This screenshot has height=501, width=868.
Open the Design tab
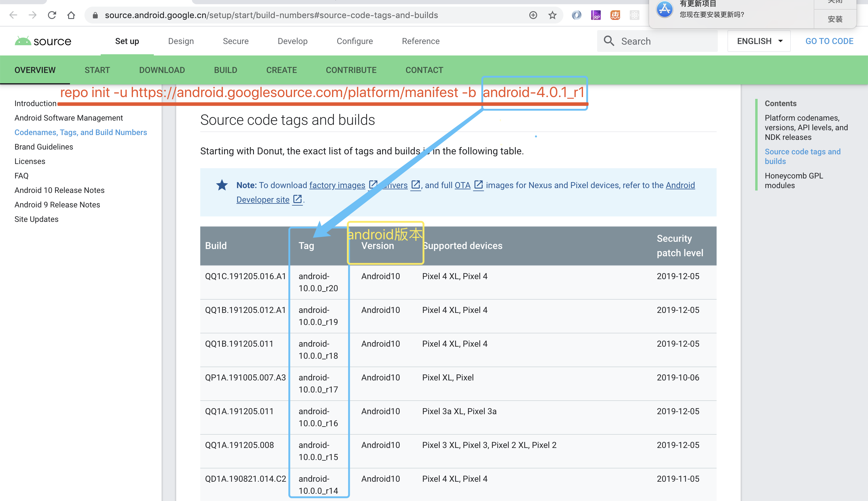pos(181,41)
